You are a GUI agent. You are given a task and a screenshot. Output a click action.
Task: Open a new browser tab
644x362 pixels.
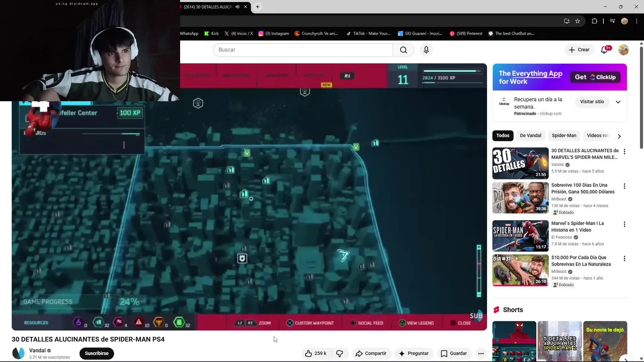(258, 7)
